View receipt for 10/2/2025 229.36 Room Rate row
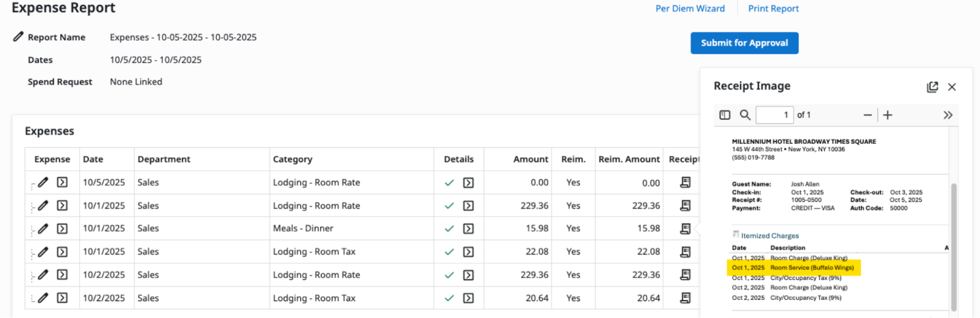This screenshot has height=318, width=980. [685, 274]
